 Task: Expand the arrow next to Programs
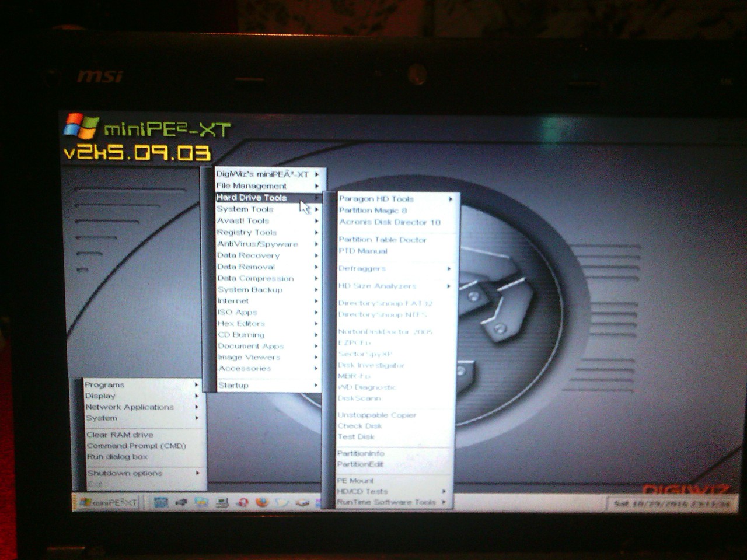(196, 385)
